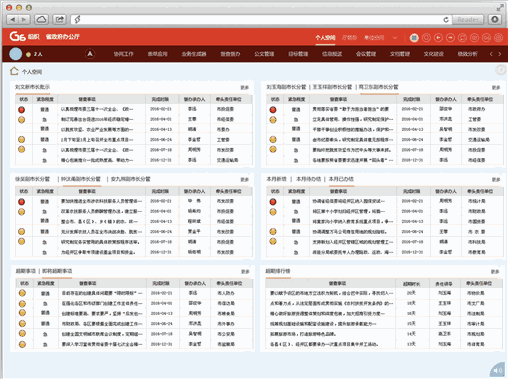Click 更多 in the 刘文新市长批示 panel
The image size is (508, 379).
[x=245, y=88]
